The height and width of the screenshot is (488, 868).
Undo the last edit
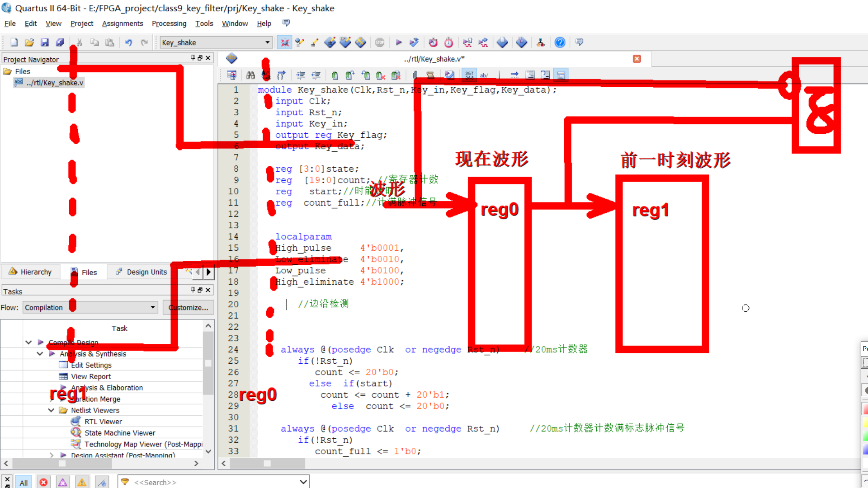pyautogui.click(x=129, y=42)
